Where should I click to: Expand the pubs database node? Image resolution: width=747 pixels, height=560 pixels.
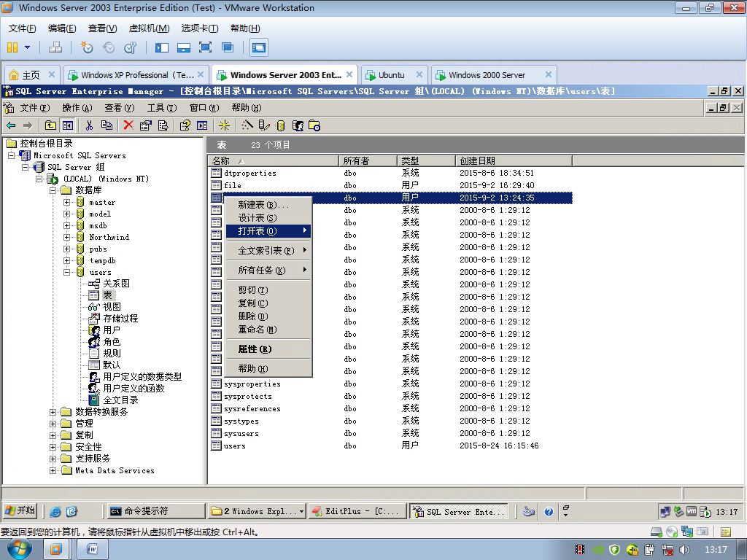(x=66, y=249)
